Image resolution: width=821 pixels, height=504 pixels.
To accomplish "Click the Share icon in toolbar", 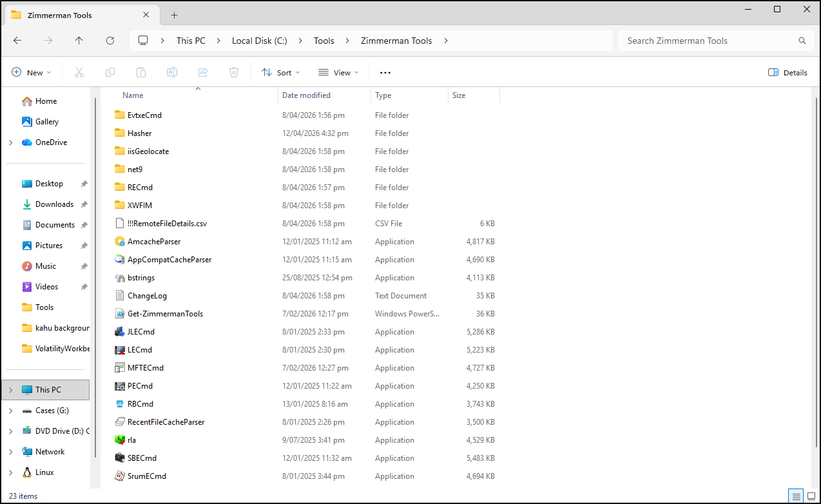I will (203, 72).
